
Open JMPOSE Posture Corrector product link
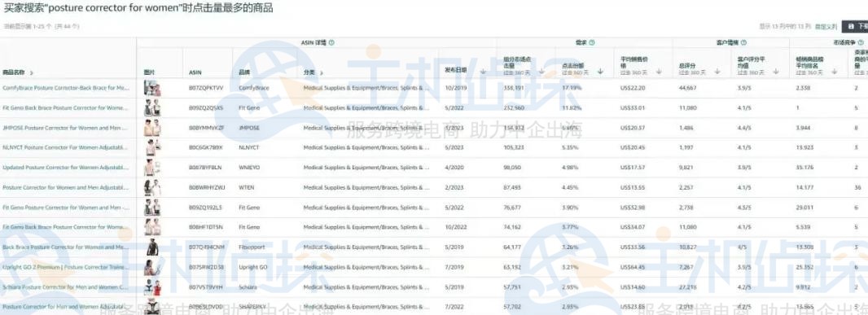pyautogui.click(x=65, y=128)
